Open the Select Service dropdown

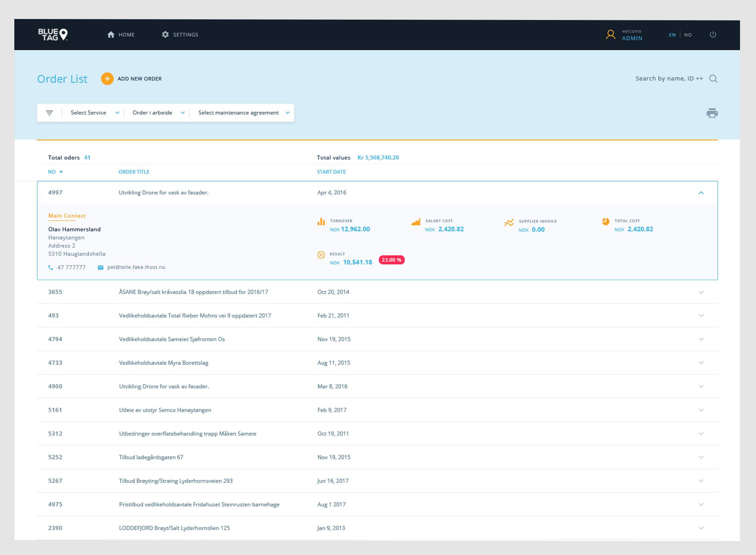(x=94, y=113)
